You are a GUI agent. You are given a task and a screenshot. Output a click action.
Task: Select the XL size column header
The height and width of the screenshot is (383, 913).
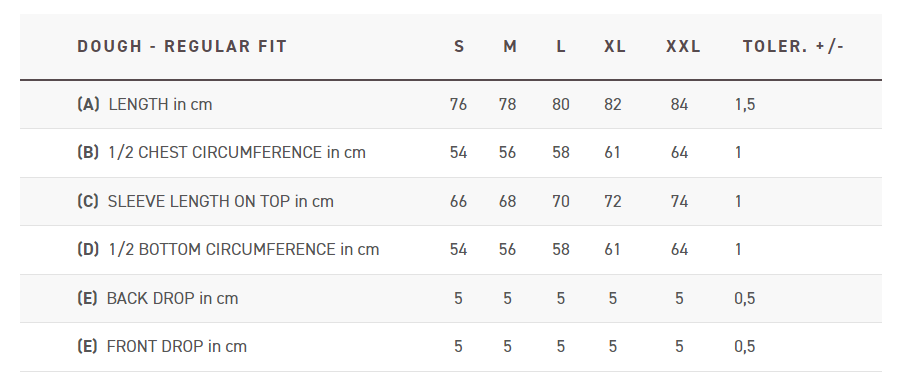(x=614, y=47)
